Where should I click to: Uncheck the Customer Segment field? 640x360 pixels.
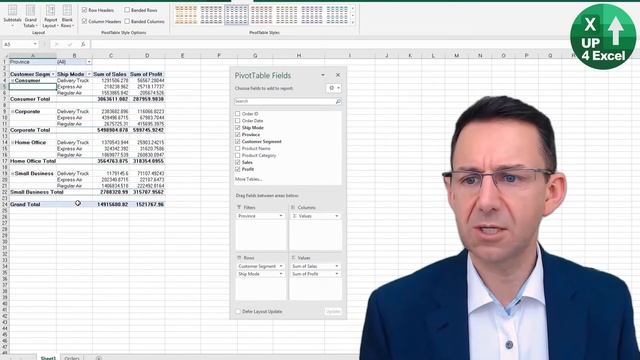[x=238, y=142]
